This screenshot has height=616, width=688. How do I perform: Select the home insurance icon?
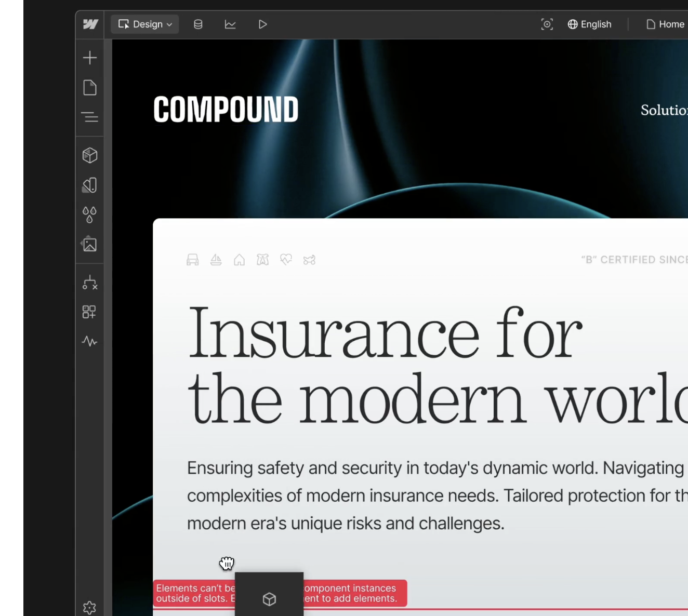(239, 260)
